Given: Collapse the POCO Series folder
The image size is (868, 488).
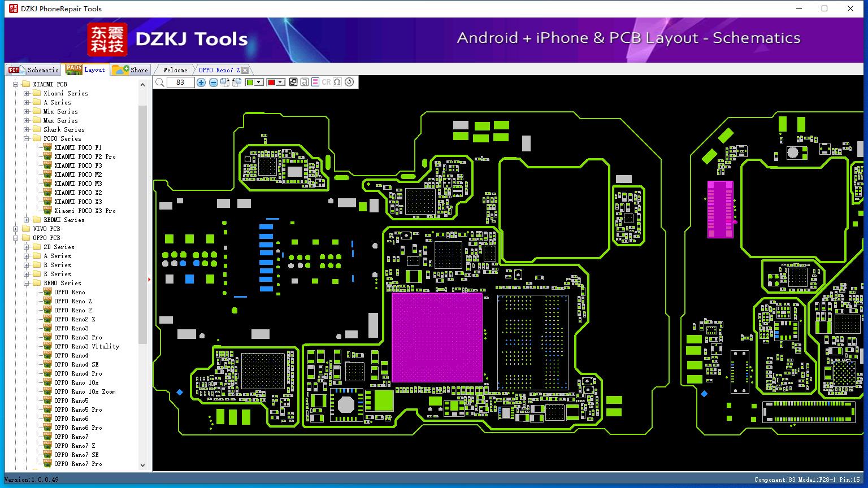Looking at the screenshot, I should tap(27, 138).
